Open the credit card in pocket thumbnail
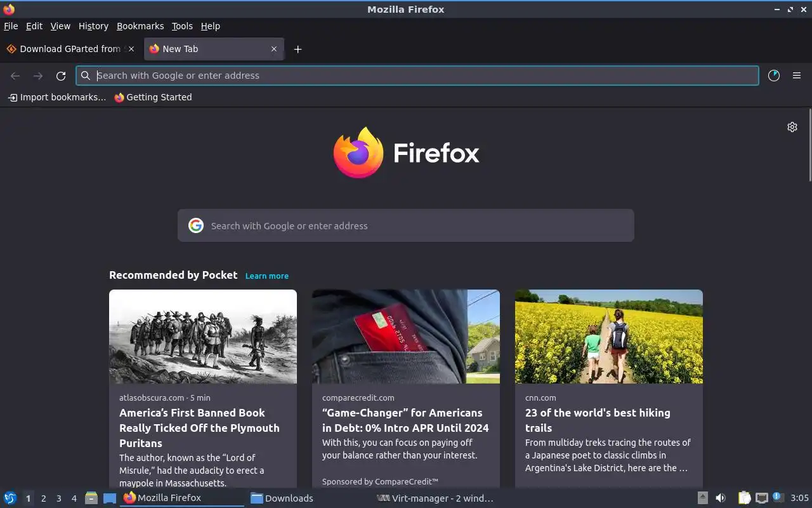Screen dimensions: 812x508 [x=406, y=337]
